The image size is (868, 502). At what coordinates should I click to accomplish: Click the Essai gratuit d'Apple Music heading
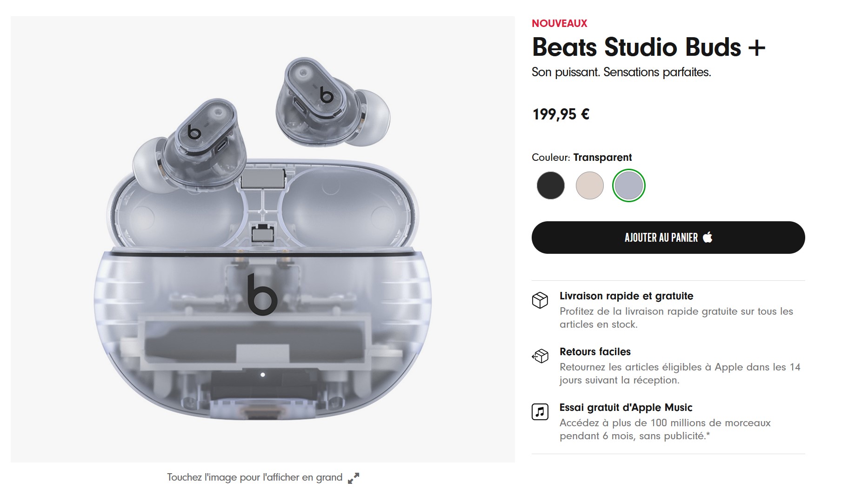626,408
